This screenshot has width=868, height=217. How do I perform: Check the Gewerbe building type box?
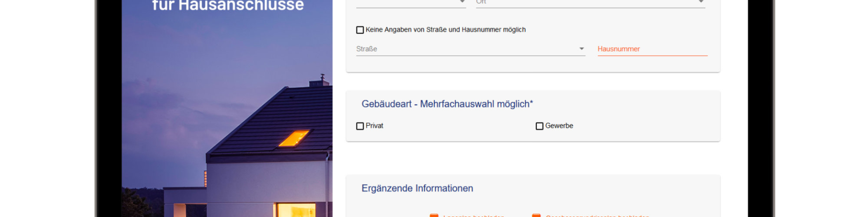pos(539,126)
